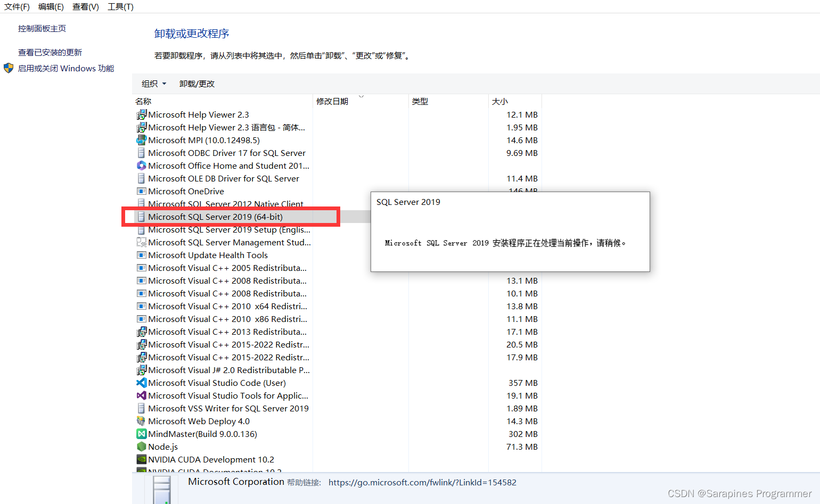The width and height of the screenshot is (820, 504).
Task: Click the SQL Server 2019 dialog title
Action: point(408,202)
